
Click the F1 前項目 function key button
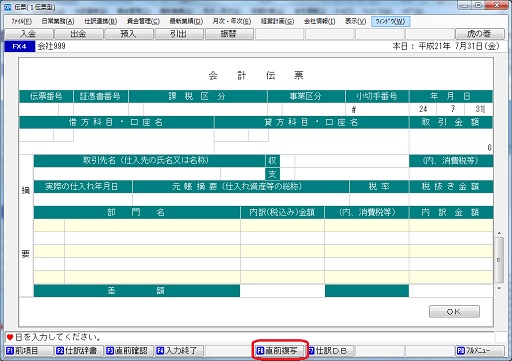pyautogui.click(x=29, y=351)
